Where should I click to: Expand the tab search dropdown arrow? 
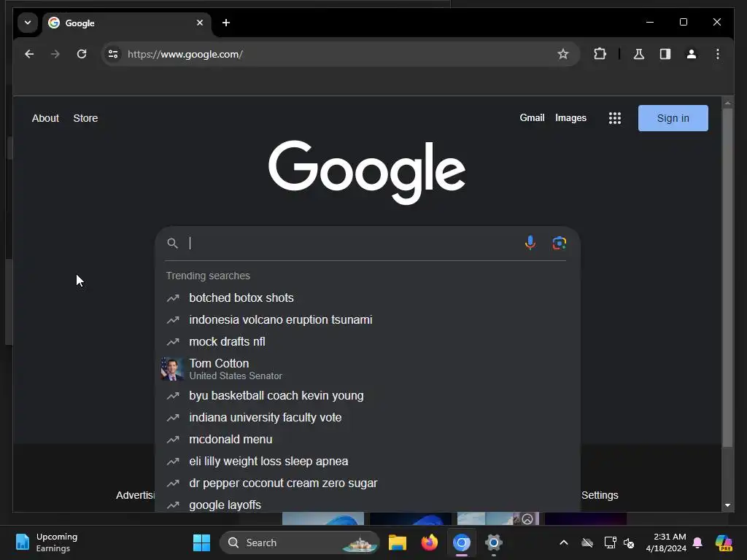(x=28, y=23)
